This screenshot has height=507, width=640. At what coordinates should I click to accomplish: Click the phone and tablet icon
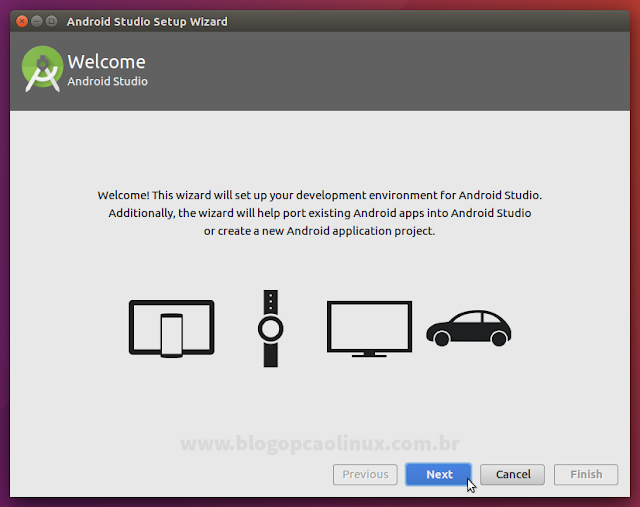(x=171, y=329)
